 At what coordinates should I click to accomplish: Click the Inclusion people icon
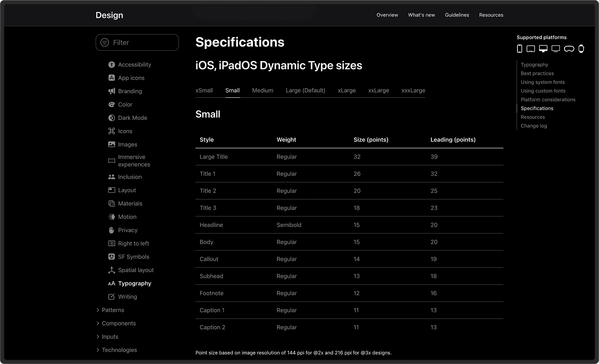tap(111, 177)
